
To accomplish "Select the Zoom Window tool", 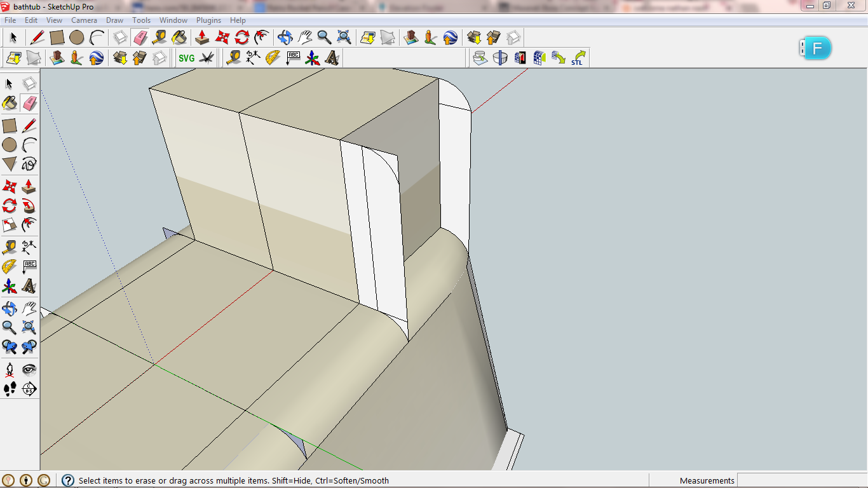I will click(x=29, y=327).
